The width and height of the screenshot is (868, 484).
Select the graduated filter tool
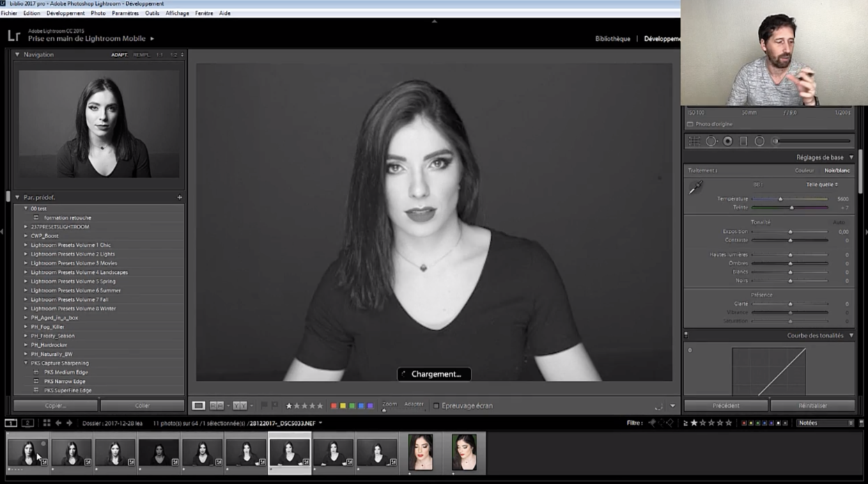coord(743,141)
